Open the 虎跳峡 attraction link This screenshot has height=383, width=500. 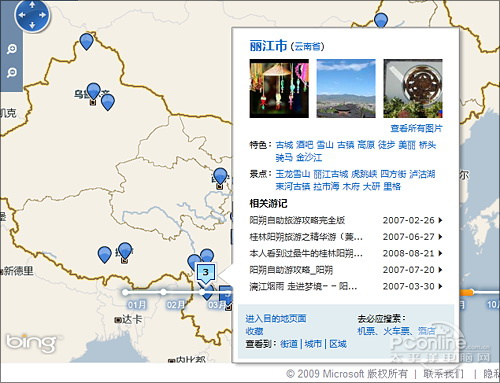[364, 174]
